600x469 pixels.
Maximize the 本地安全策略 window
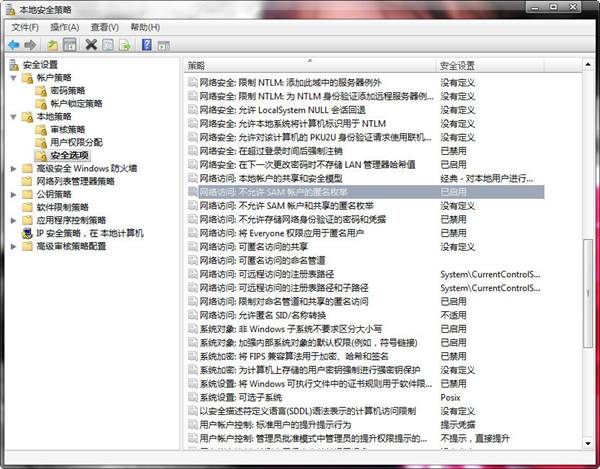click(553, 7)
